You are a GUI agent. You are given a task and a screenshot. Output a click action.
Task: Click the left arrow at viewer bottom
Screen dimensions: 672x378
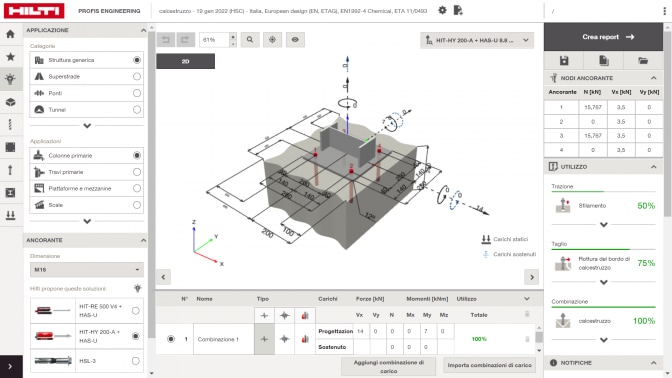point(163,277)
